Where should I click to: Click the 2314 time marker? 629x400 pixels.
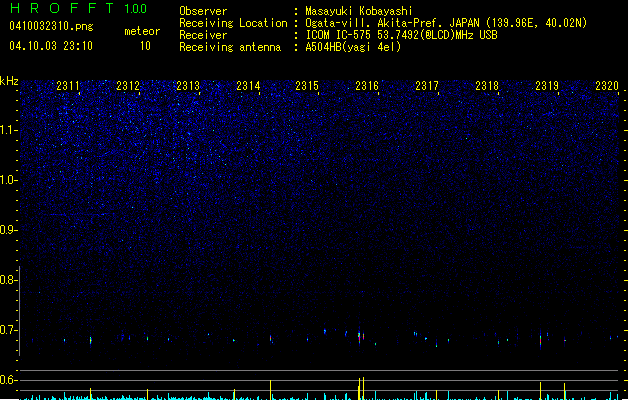[x=248, y=86]
